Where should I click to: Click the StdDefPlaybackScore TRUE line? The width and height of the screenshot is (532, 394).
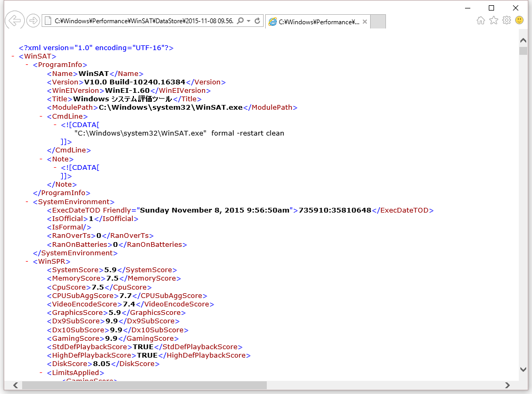click(145, 347)
